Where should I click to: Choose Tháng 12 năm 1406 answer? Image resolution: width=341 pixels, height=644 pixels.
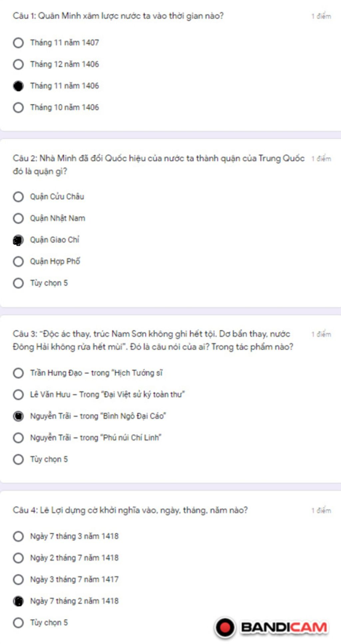coord(18,64)
